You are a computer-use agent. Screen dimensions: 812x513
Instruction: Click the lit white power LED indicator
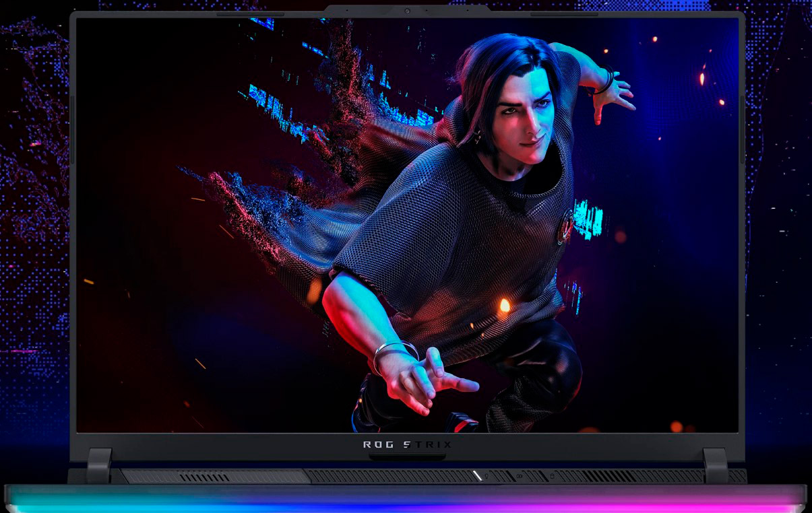[x=478, y=476]
